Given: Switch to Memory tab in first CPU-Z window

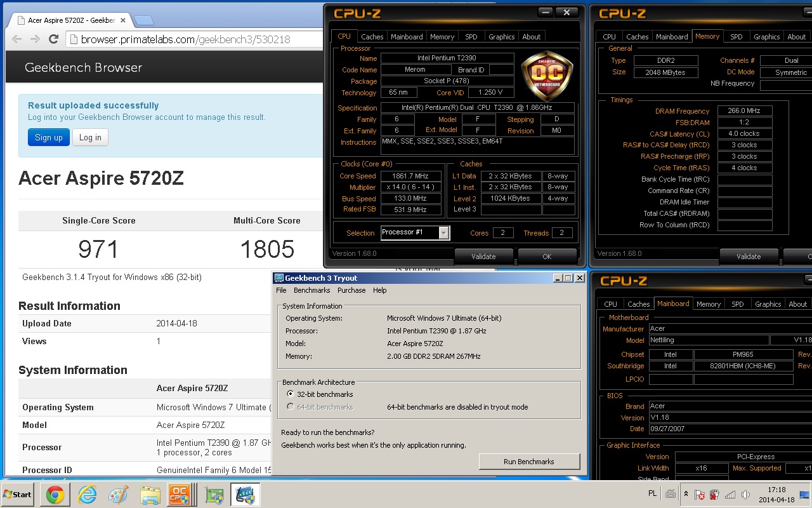Looking at the screenshot, I should click(x=442, y=37).
